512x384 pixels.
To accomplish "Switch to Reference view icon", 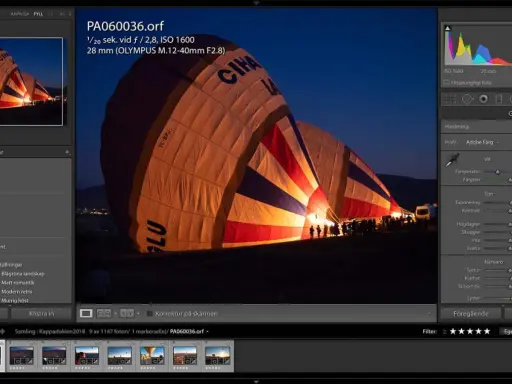I will point(104,313).
